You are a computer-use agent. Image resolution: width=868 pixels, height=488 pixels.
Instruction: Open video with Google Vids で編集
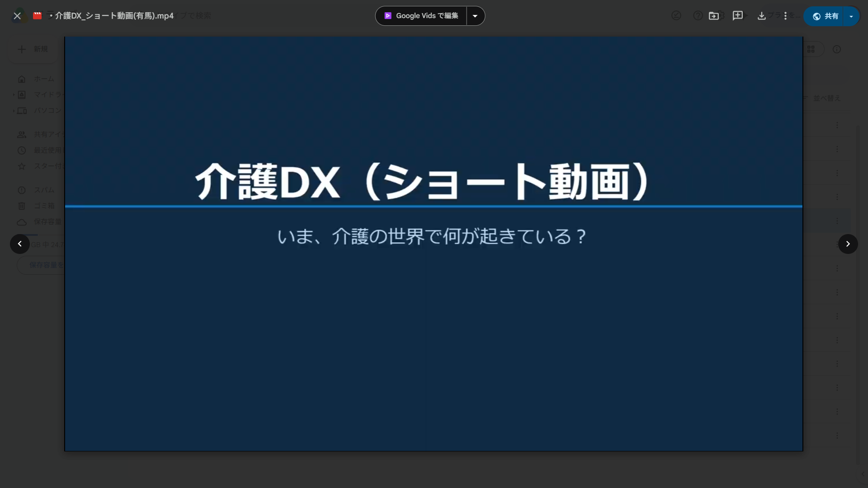421,16
